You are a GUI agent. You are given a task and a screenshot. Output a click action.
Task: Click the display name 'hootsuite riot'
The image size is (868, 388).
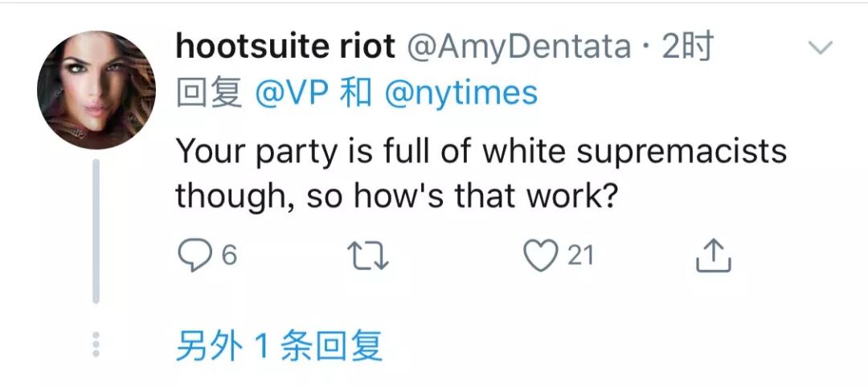[x=285, y=47]
